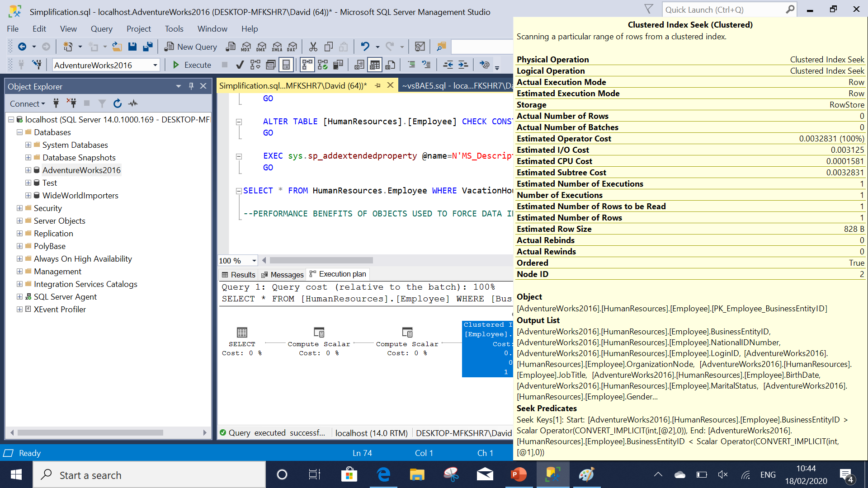The width and height of the screenshot is (868, 488).
Task: Click New Query in toolbar
Action: (190, 47)
